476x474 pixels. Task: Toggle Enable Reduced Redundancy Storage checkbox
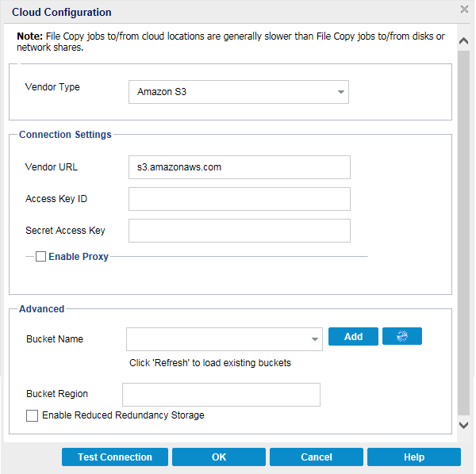32,415
